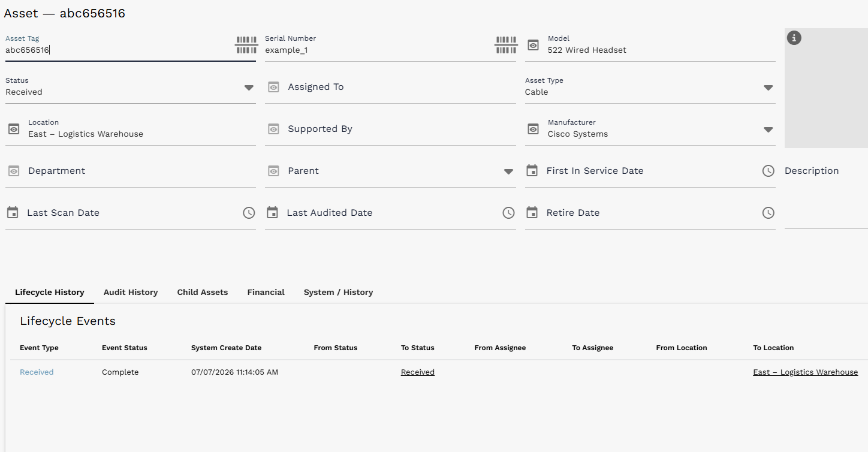Open Last Audited Date time clock
868x452 pixels.
point(508,213)
